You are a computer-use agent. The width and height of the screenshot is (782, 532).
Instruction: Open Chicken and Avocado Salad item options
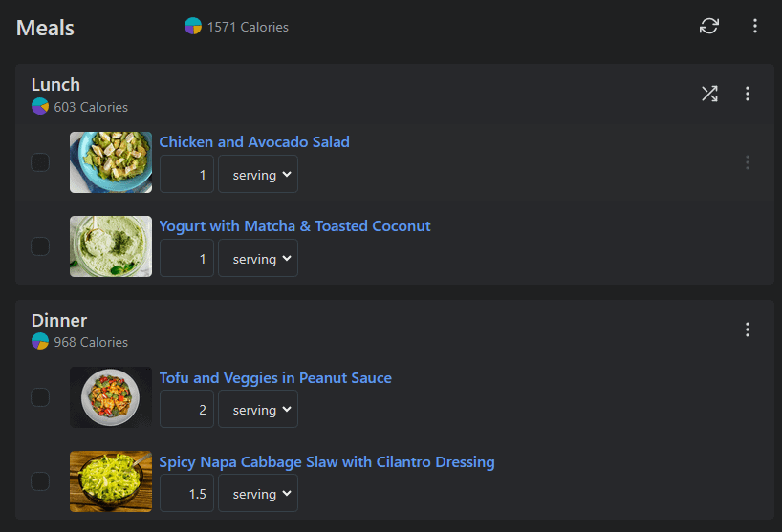coord(748,162)
